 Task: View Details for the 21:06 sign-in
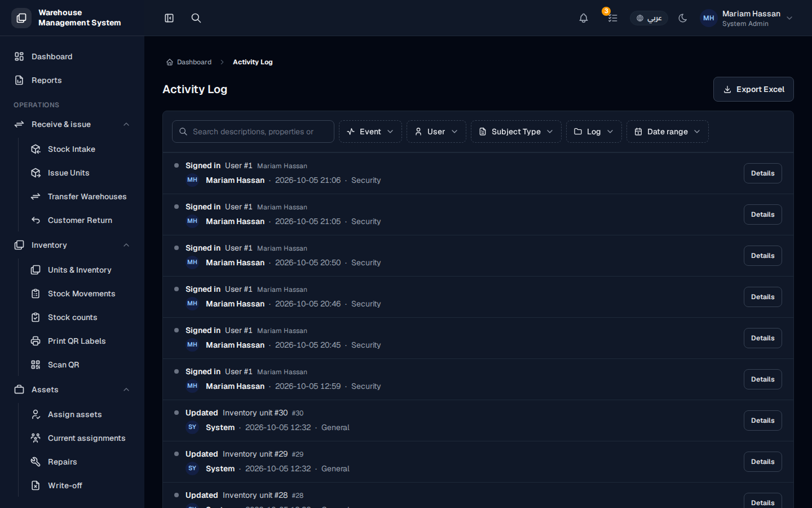(x=763, y=173)
